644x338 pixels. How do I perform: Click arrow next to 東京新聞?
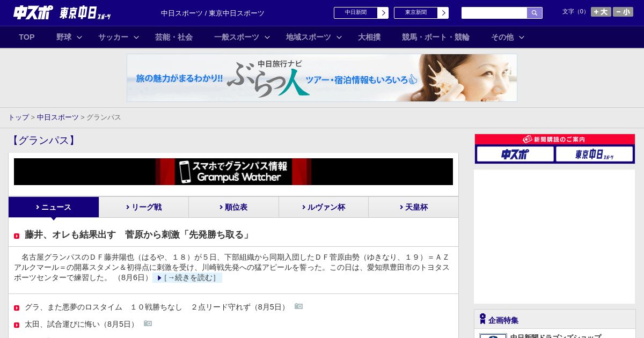pyautogui.click(x=443, y=13)
